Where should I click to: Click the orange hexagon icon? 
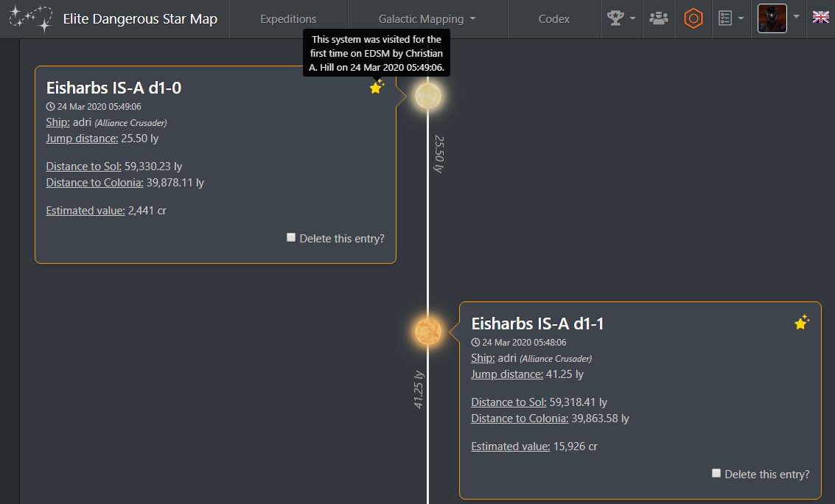[x=693, y=18]
